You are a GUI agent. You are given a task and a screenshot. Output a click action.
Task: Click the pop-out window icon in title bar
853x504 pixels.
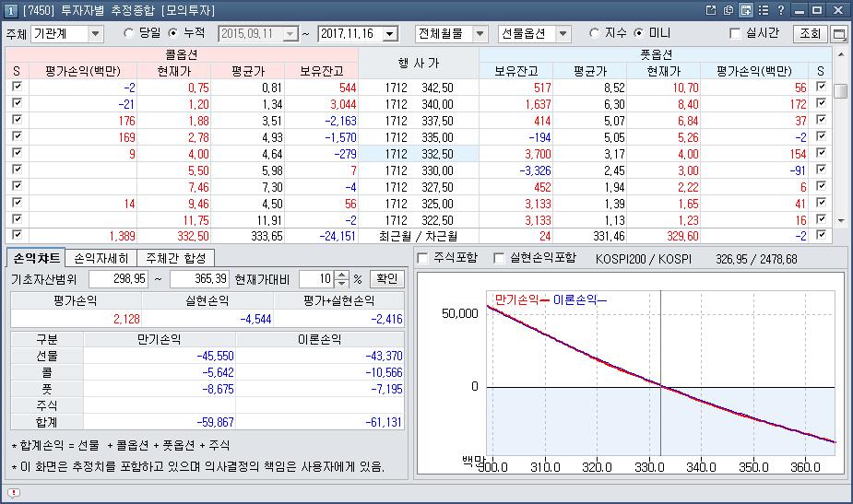711,10
